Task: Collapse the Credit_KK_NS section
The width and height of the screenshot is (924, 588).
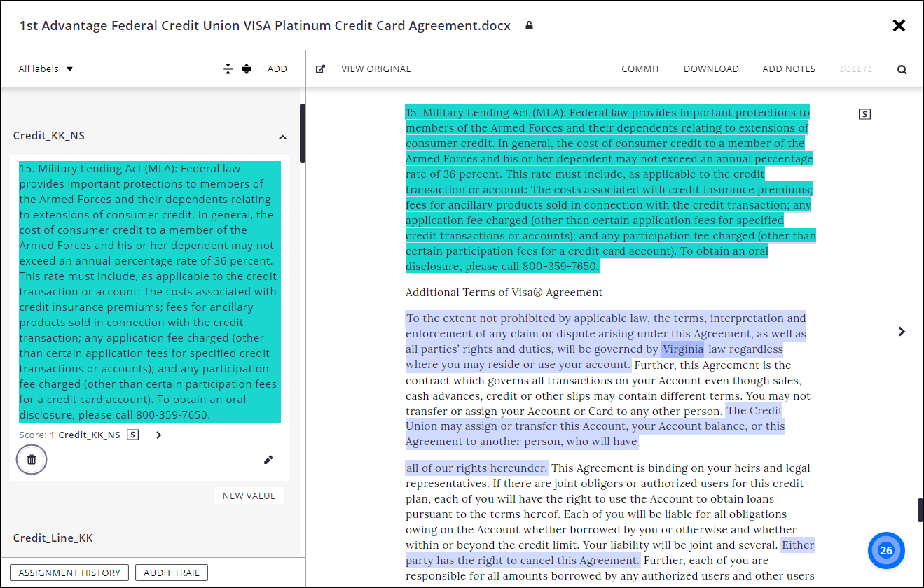Action: 282,137
